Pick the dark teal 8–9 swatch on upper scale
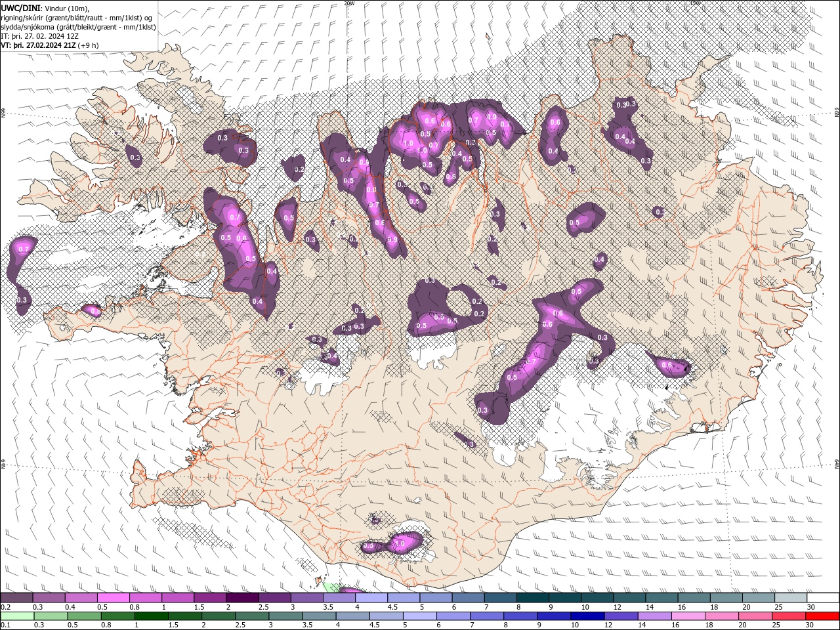Viewport: 840px width, 630px height. (533, 598)
